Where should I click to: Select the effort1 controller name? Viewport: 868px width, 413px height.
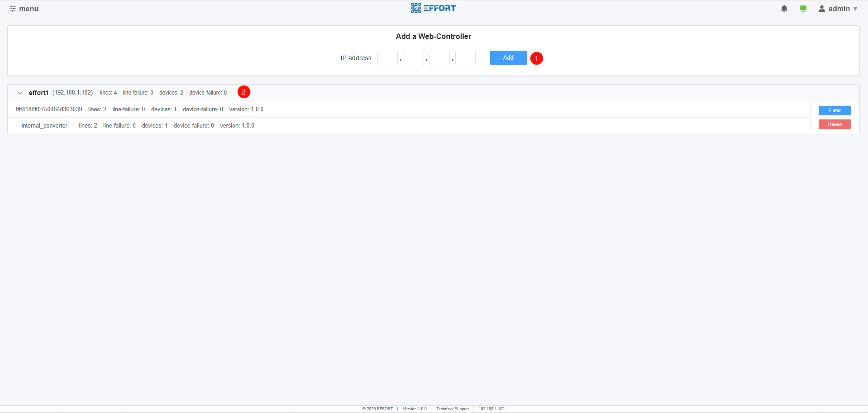pyautogui.click(x=38, y=93)
